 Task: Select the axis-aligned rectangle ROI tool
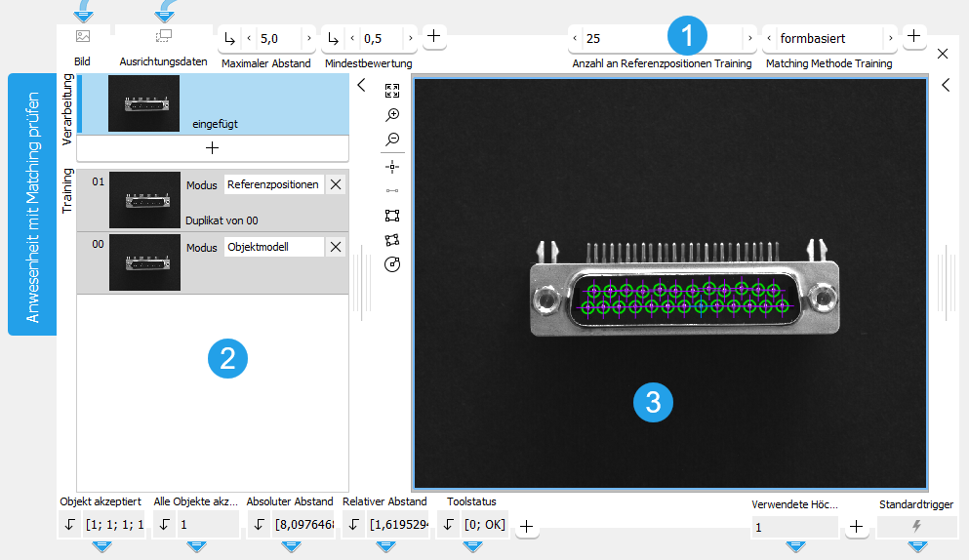392,216
